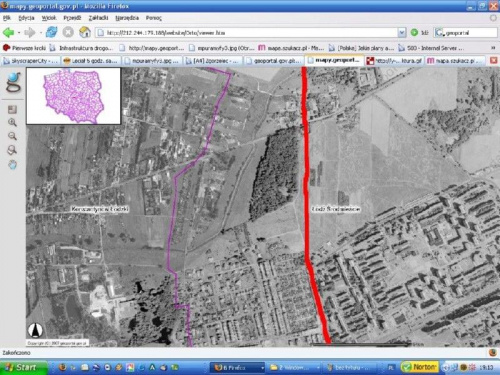The height and width of the screenshot is (375, 500).
Task: Open the Zakładki menu
Action: tap(98, 18)
